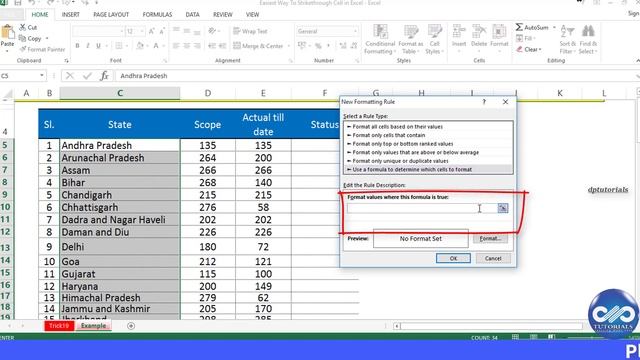This screenshot has width=640, height=360.
Task: Select 'Format only cells that contain' rule
Action: (x=428, y=135)
